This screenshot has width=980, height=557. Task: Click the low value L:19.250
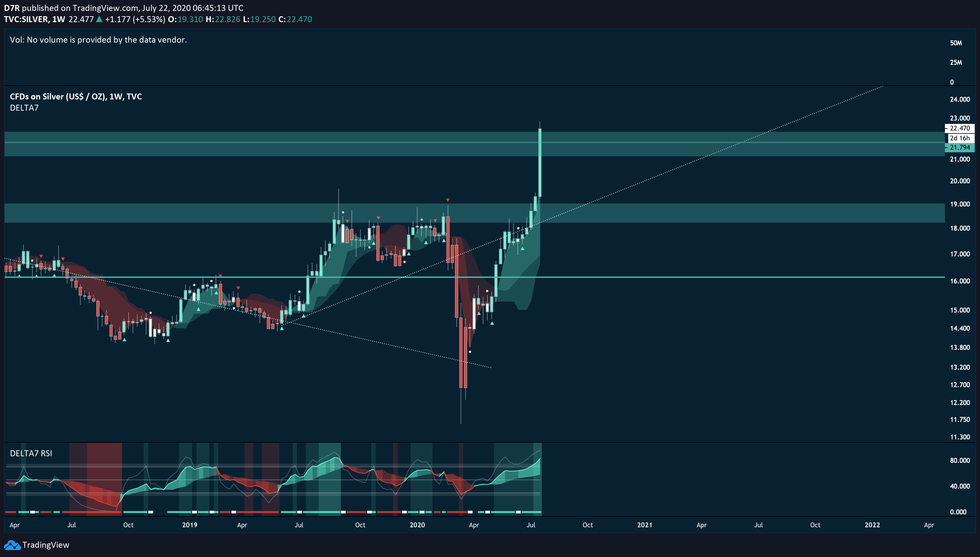pos(259,19)
